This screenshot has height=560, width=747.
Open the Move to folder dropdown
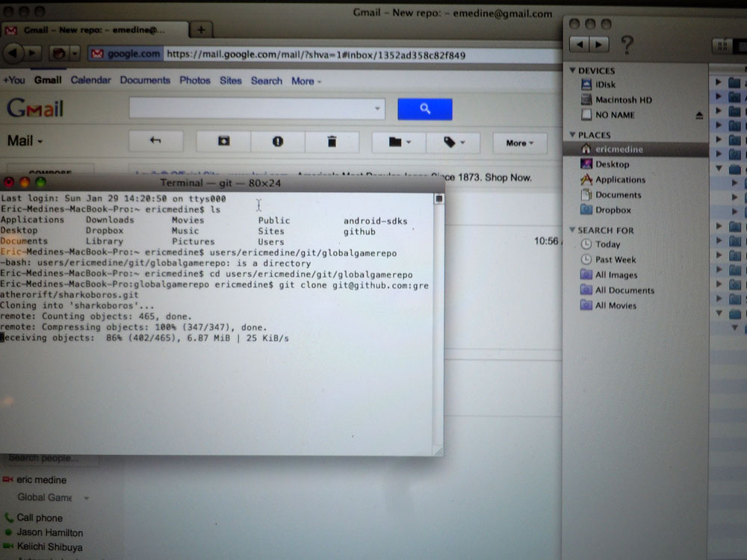399,143
